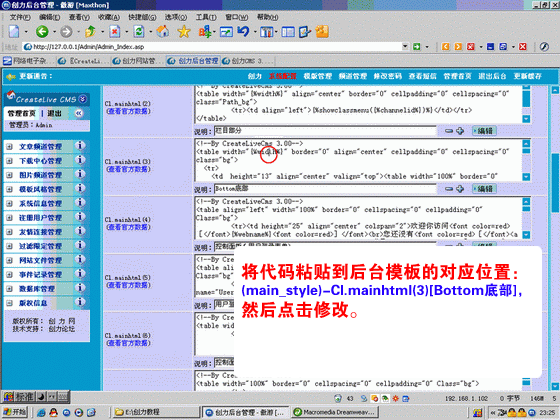
Task: Click the 栏目部分 description input field
Action: point(325,131)
